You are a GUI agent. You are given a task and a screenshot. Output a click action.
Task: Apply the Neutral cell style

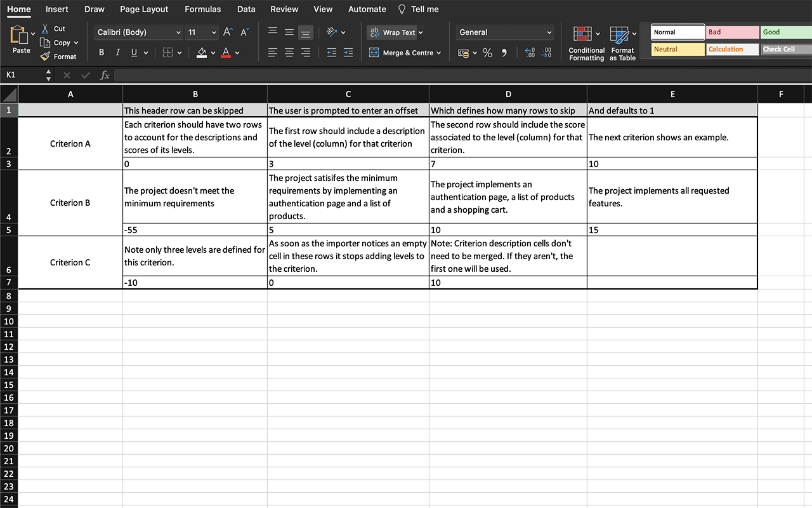tap(678, 49)
